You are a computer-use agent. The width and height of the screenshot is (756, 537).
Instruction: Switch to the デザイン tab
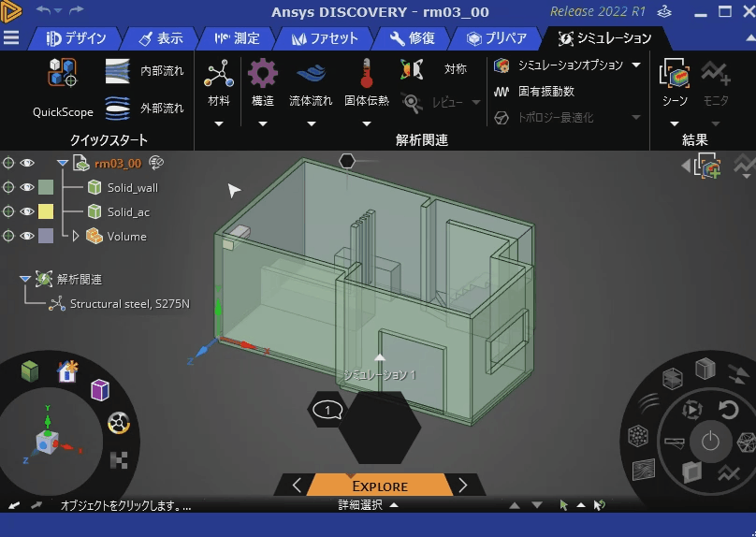pos(76,38)
